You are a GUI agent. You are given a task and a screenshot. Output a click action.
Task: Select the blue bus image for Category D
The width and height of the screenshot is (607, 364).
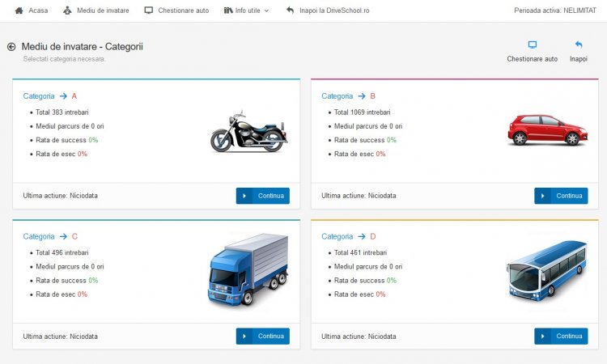(546, 271)
